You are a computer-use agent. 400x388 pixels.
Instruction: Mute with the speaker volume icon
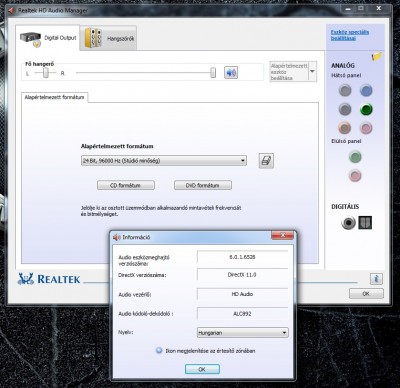point(231,72)
